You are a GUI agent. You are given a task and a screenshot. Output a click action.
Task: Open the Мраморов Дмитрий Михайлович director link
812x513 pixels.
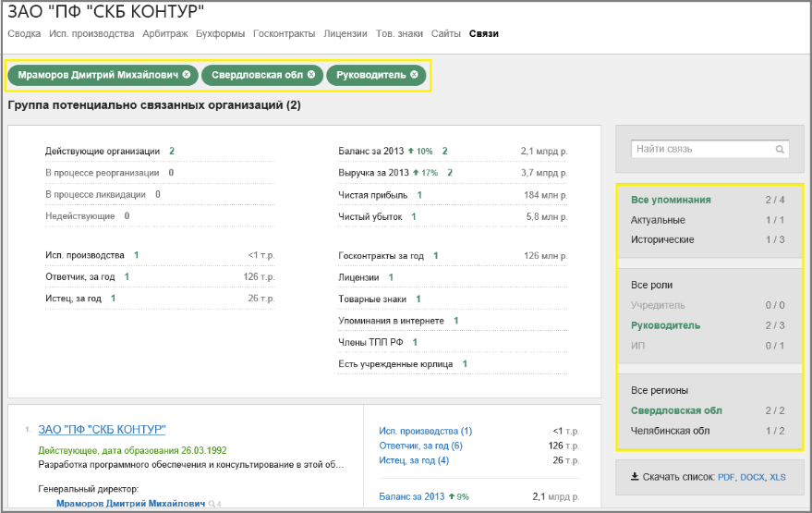click(x=130, y=504)
